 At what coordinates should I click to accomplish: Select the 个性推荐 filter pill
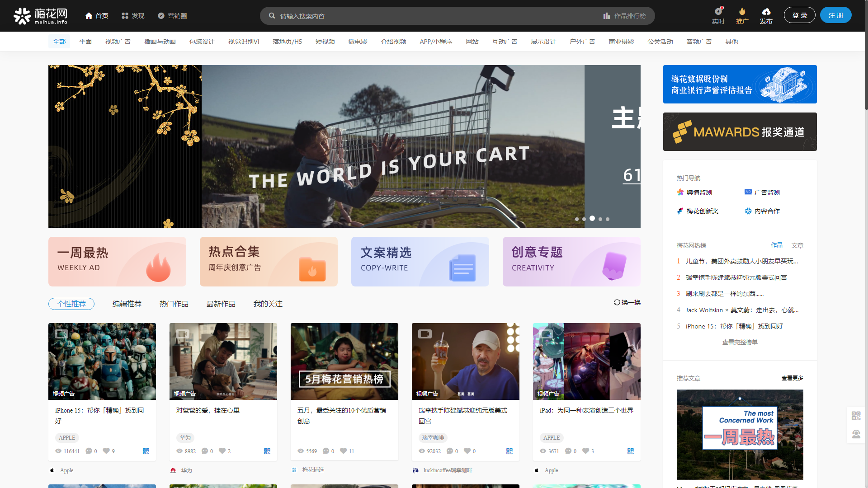71,304
